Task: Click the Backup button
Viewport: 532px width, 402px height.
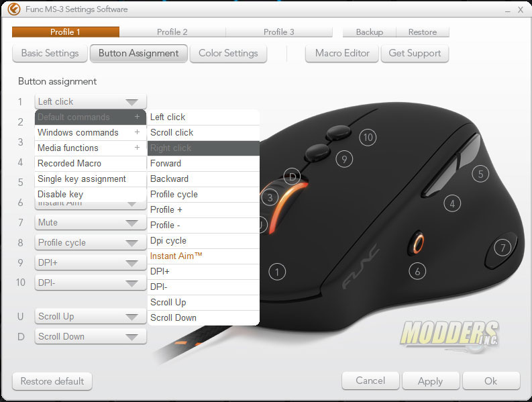Action: point(370,32)
